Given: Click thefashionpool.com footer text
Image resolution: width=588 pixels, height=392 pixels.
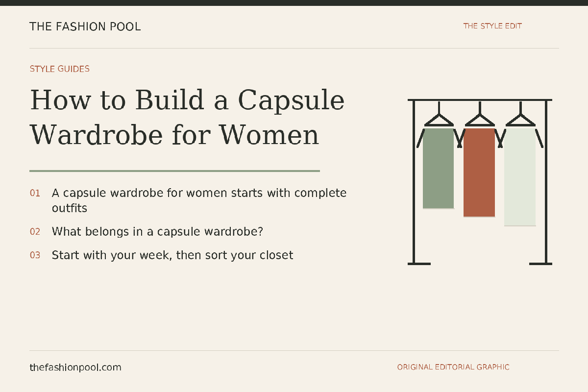Looking at the screenshot, I should [75, 367].
